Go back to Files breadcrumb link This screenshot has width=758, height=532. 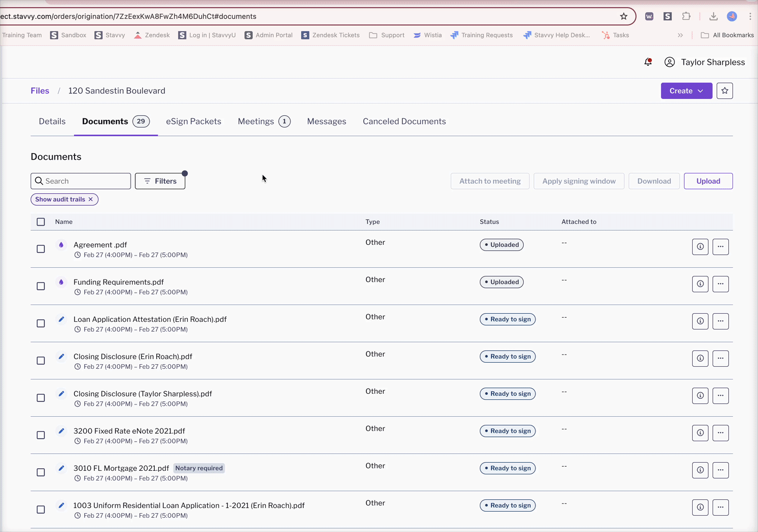click(40, 91)
